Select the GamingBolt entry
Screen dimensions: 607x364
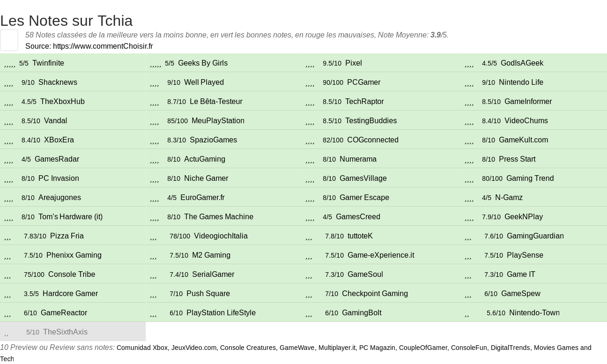tap(362, 312)
